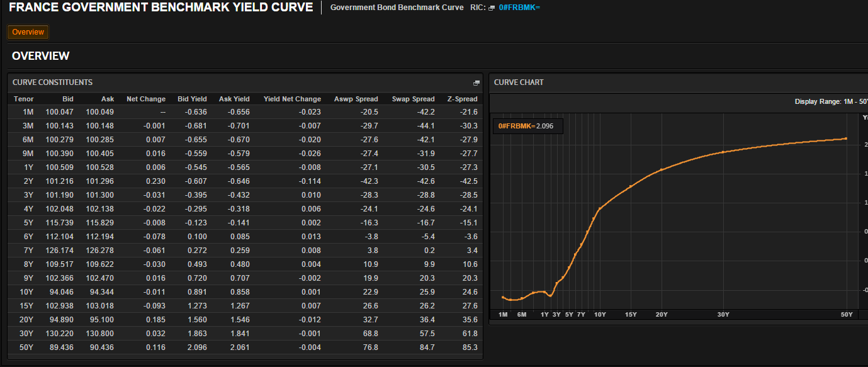The image size is (868, 367).
Task: Click net change 0.230 in 2Y row
Action: pos(155,181)
